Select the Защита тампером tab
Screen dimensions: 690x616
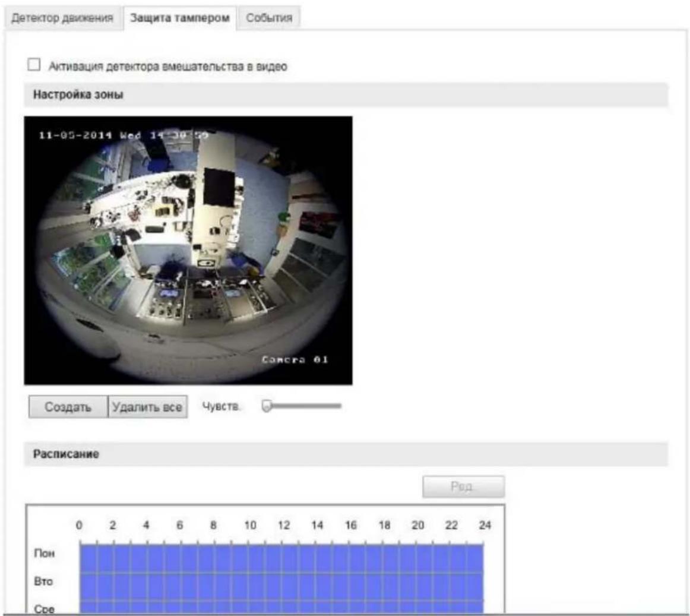click(179, 18)
